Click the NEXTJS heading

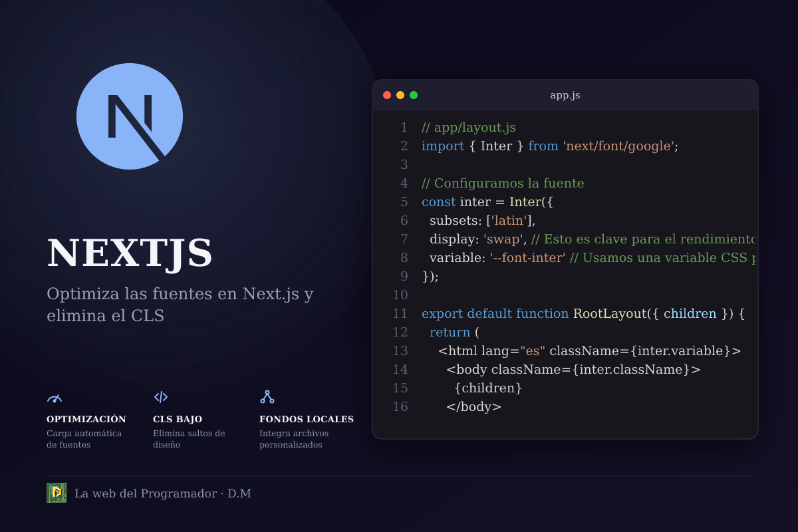(x=130, y=253)
